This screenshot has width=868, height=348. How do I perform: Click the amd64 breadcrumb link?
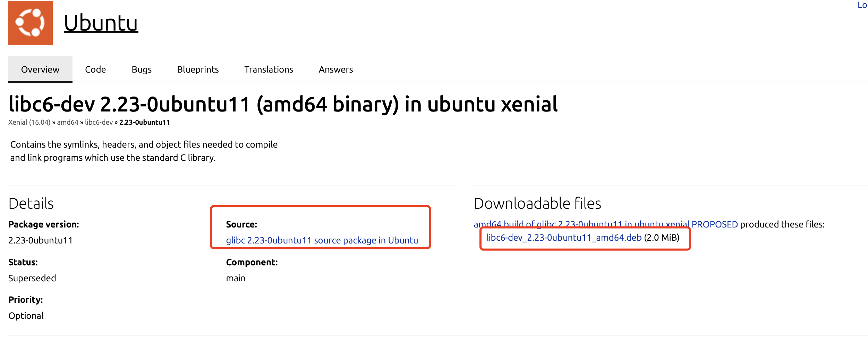click(x=68, y=122)
